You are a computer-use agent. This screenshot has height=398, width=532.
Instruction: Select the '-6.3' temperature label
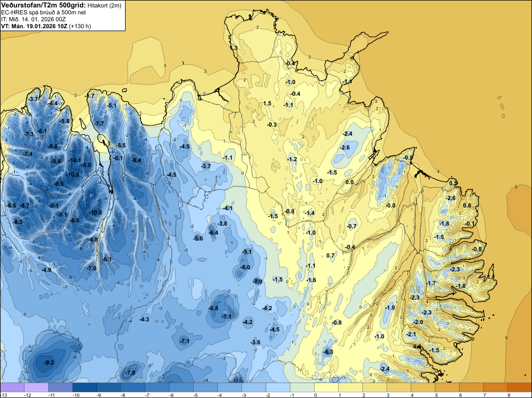pyautogui.click(x=328, y=352)
